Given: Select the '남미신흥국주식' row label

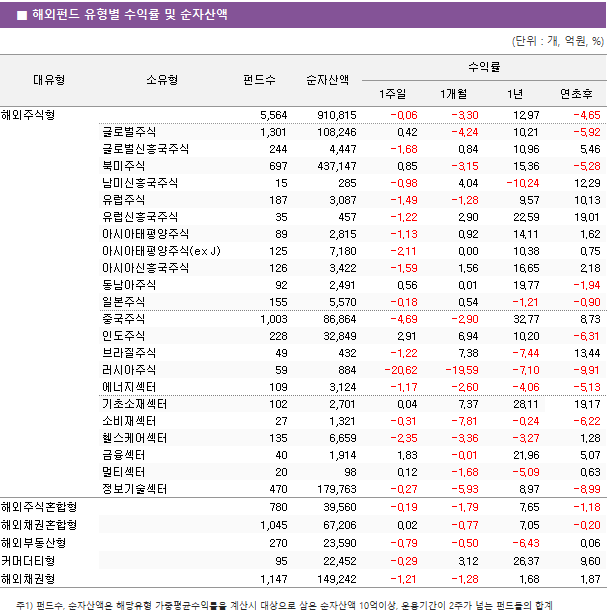Looking at the screenshot, I should [x=140, y=183].
